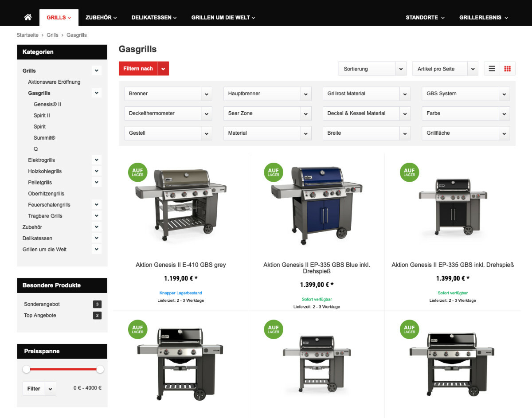Expand the Hauptbrenner filter dropdown
The width and height of the screenshot is (532, 418).
click(x=267, y=94)
